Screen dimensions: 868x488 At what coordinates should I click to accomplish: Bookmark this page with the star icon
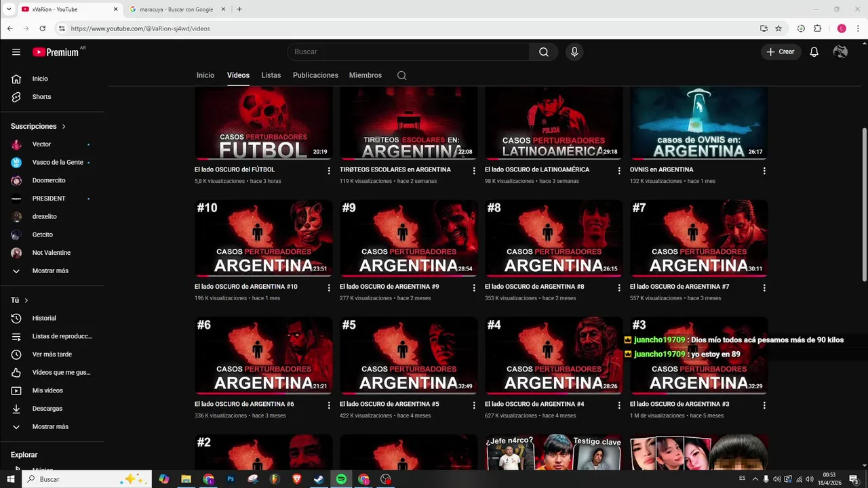click(778, 28)
